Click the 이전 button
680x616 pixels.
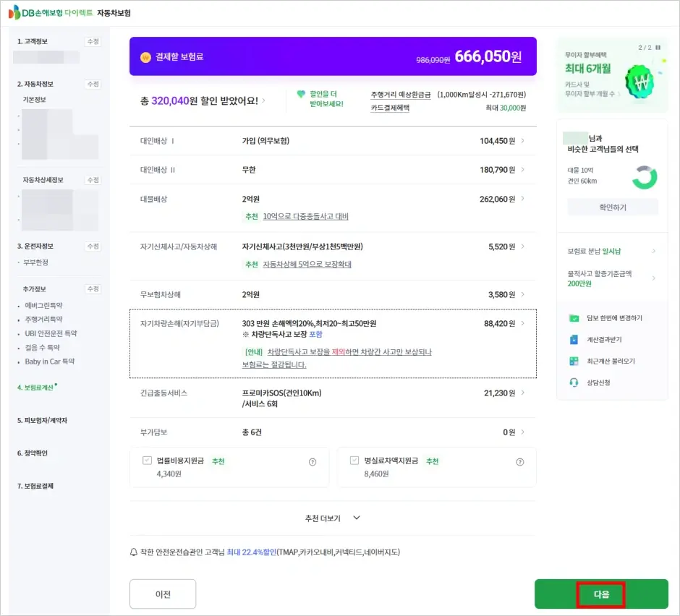tap(163, 594)
